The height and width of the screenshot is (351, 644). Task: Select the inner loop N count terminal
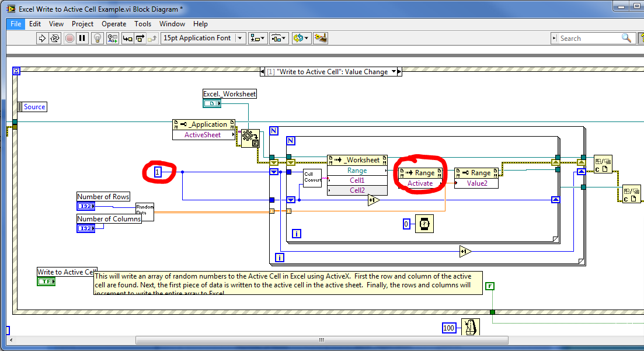pos(291,141)
